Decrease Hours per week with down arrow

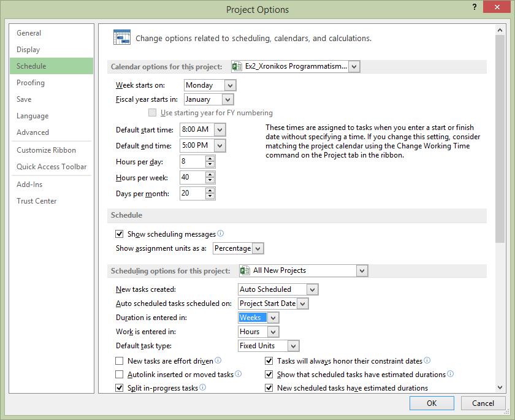(210, 180)
